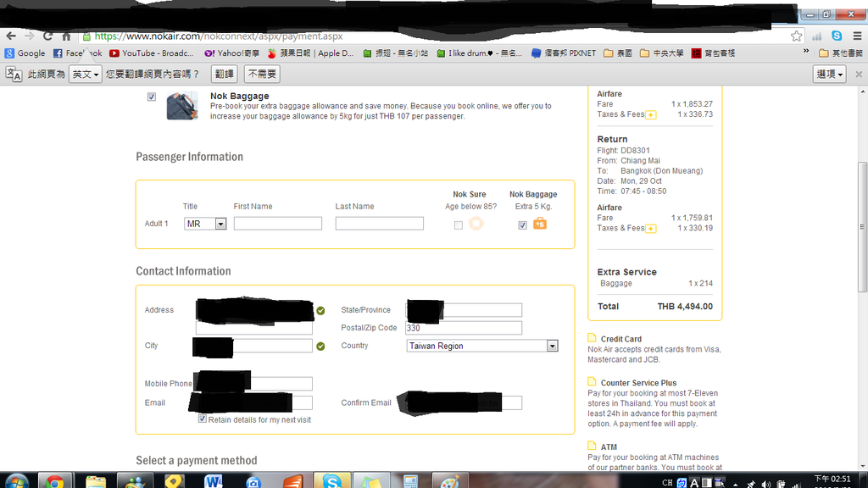Show more bookmarks with the chevron
Viewport: 868px width, 488px height.
[x=806, y=52]
